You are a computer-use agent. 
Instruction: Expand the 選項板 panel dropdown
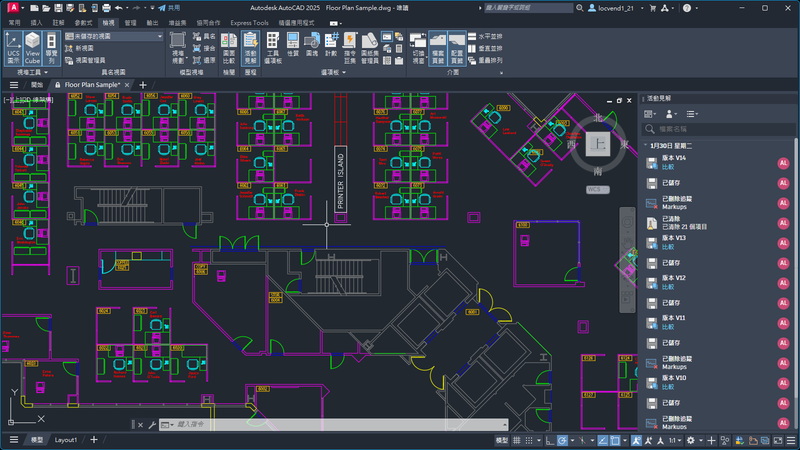(x=333, y=72)
